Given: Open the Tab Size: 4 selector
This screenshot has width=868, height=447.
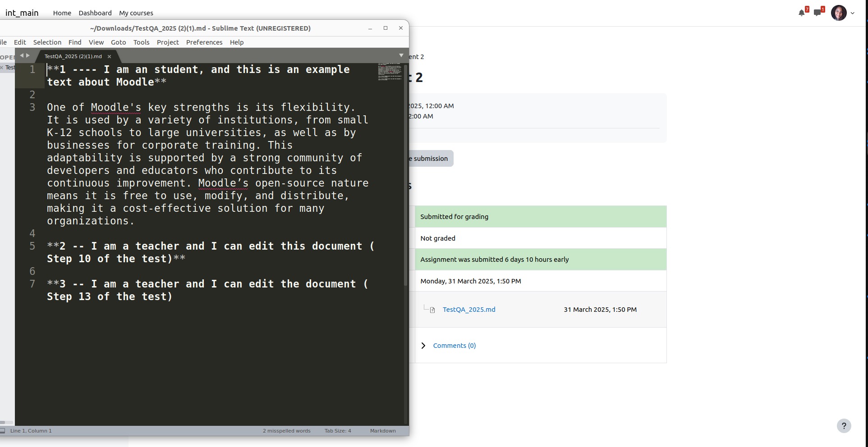Looking at the screenshot, I should [338, 431].
